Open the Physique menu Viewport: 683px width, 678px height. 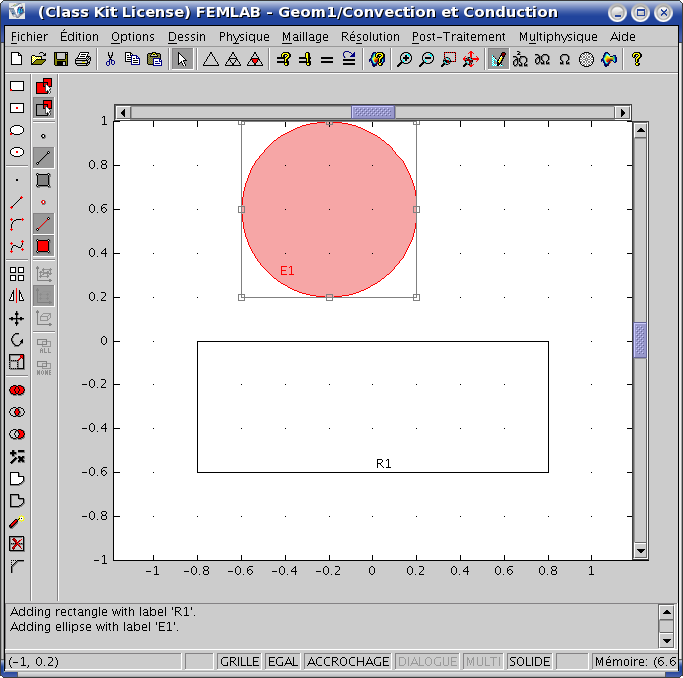coord(244,37)
